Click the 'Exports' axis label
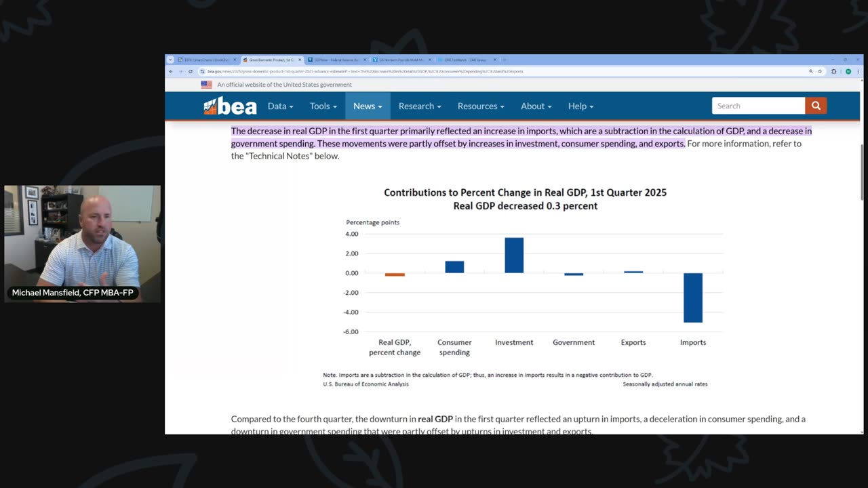Image resolution: width=868 pixels, height=488 pixels. click(633, 342)
